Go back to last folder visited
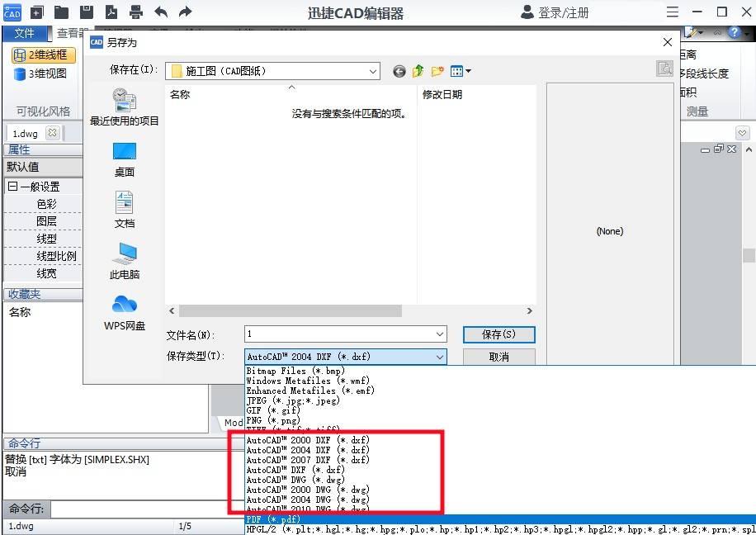Viewport: 756px width, 535px height. pos(399,71)
